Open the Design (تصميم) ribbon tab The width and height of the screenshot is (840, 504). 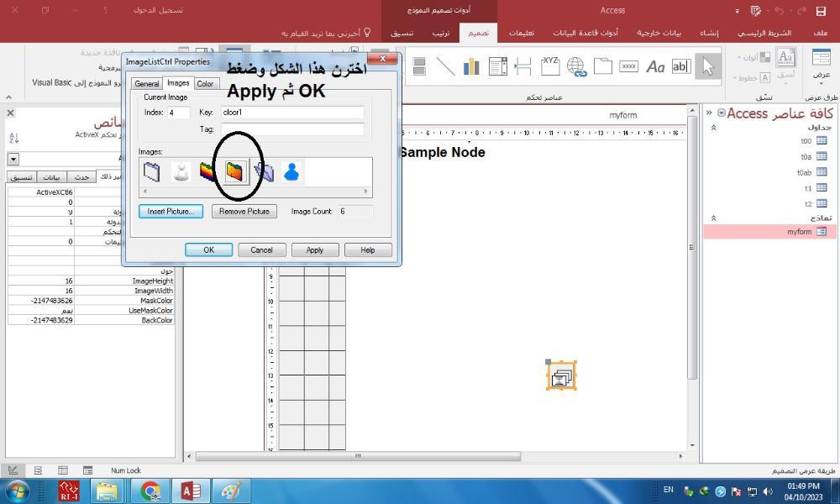click(x=479, y=33)
